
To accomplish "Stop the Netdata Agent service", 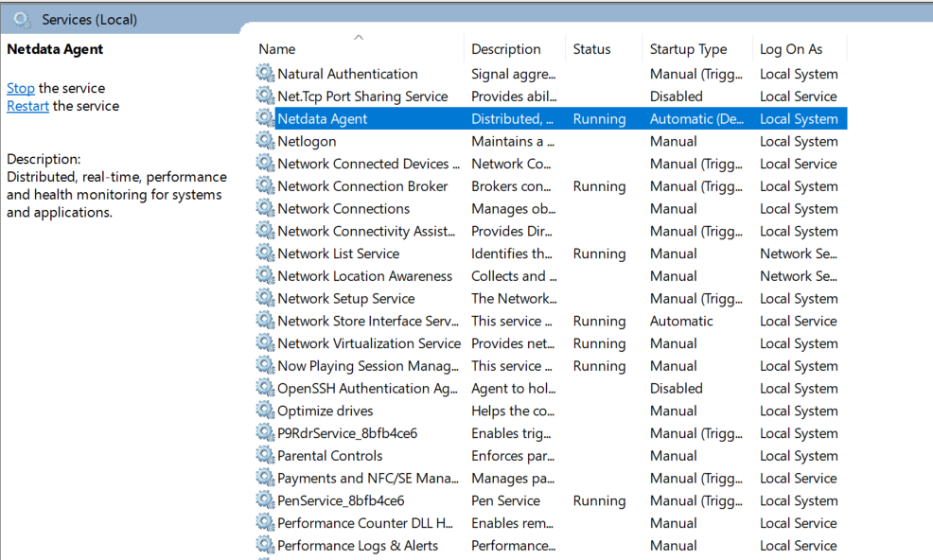I will 21,87.
